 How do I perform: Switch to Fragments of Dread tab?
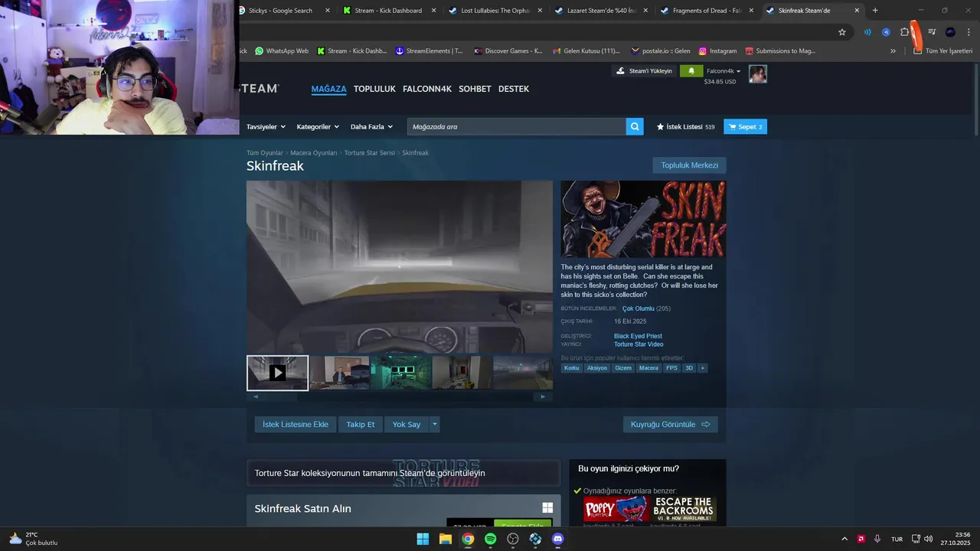click(707, 11)
